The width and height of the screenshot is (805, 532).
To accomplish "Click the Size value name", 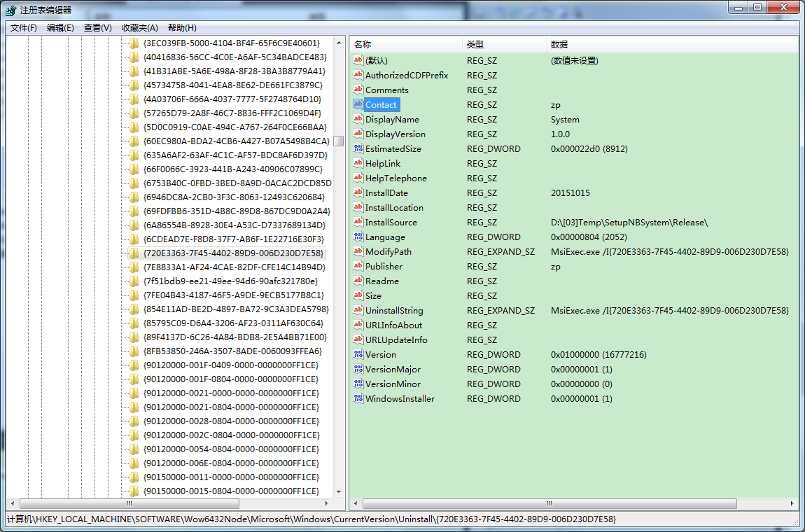I will point(373,296).
